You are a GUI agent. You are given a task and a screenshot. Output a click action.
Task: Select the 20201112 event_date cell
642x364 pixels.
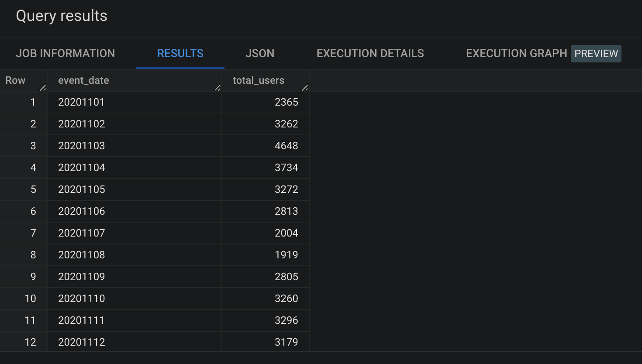(x=135, y=342)
